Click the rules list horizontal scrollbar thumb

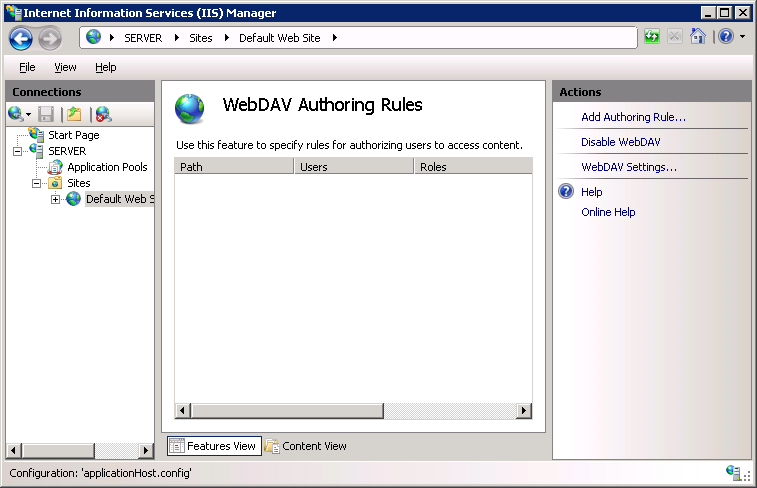pyautogui.click(x=287, y=411)
